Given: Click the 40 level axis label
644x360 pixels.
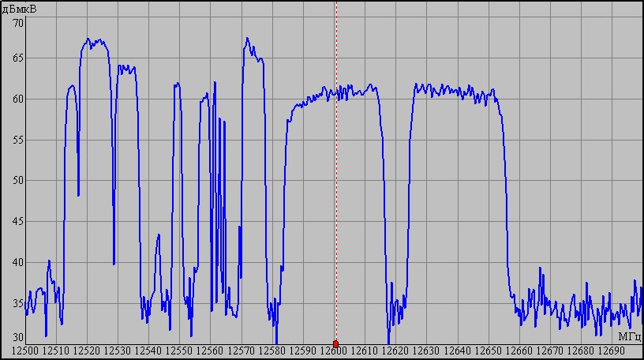Looking at the screenshot, I should point(18,262).
